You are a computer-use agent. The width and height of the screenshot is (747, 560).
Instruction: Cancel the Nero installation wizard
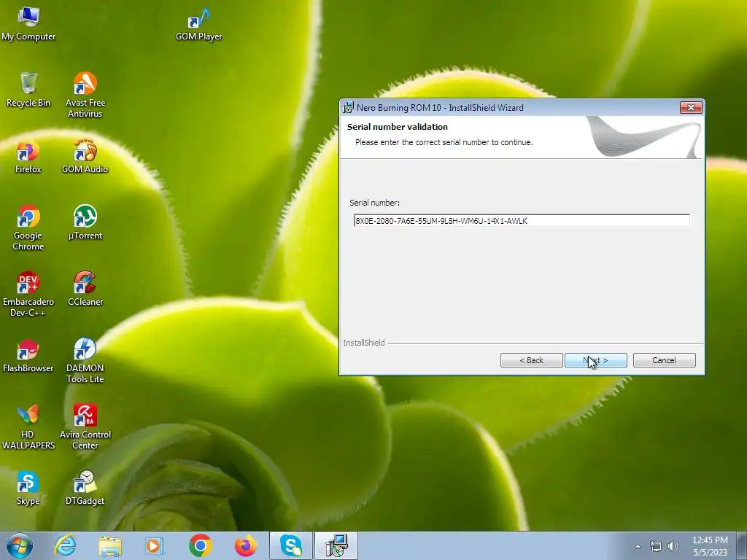click(664, 360)
